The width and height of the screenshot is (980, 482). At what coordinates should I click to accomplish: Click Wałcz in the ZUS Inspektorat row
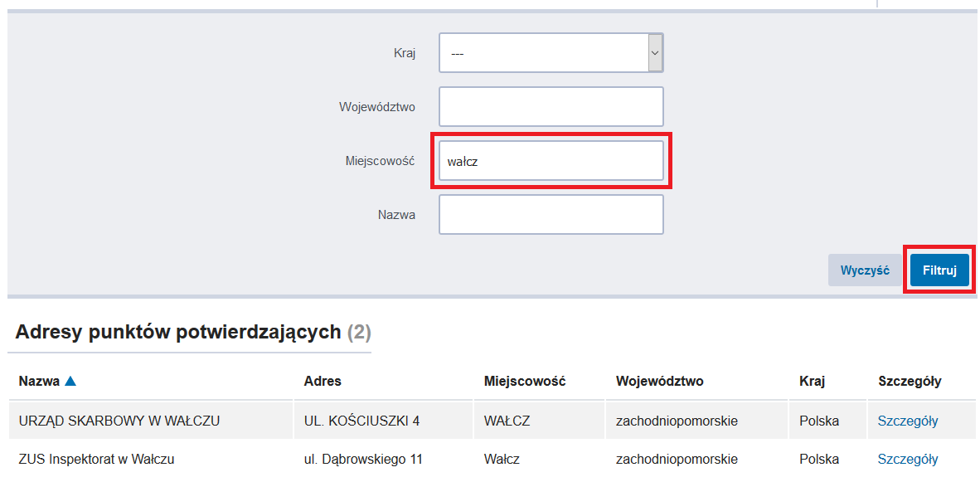(x=502, y=460)
